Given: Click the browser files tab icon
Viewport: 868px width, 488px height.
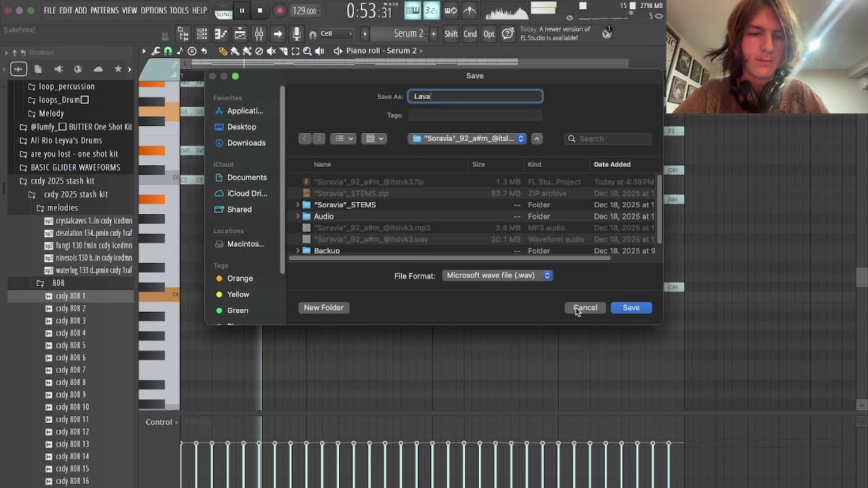Looking at the screenshot, I should point(38,68).
